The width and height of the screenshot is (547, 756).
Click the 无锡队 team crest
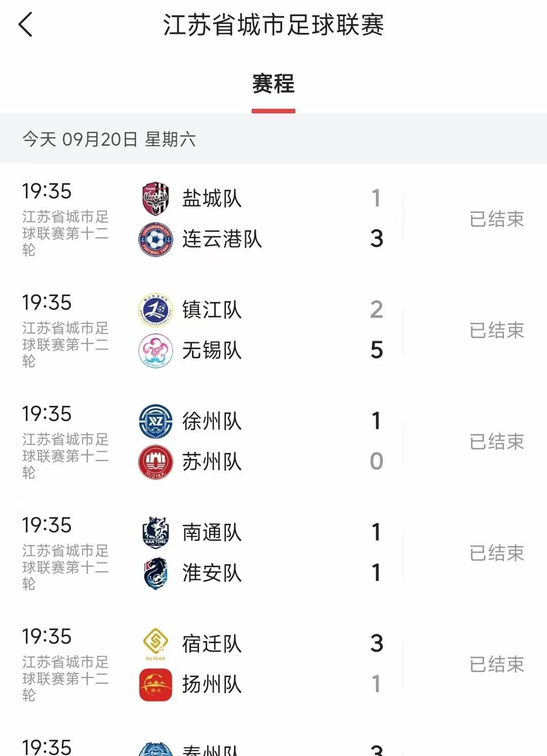[x=155, y=351]
